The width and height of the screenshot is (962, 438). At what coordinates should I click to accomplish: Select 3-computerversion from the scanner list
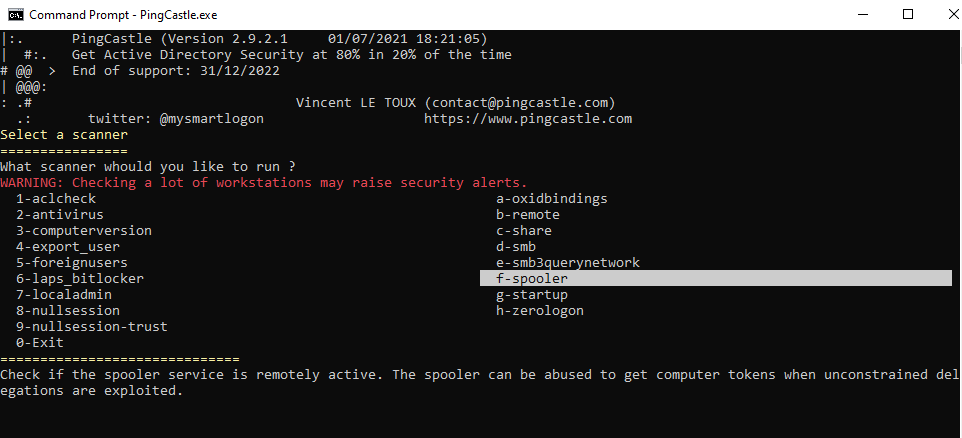[84, 231]
